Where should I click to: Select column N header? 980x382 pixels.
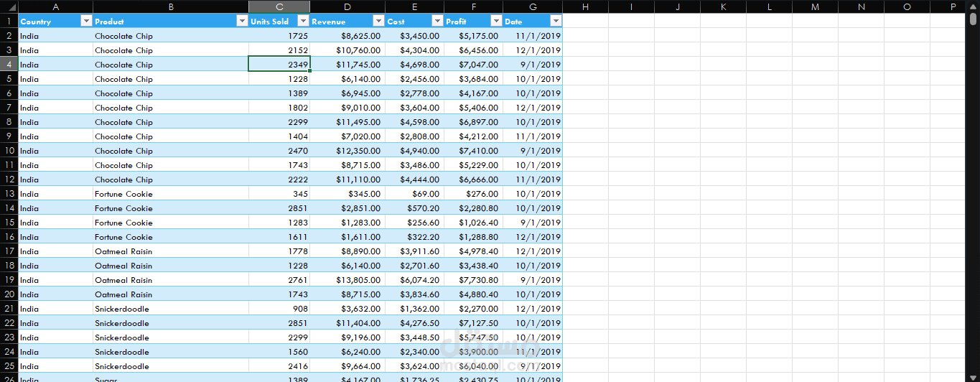(861, 6)
